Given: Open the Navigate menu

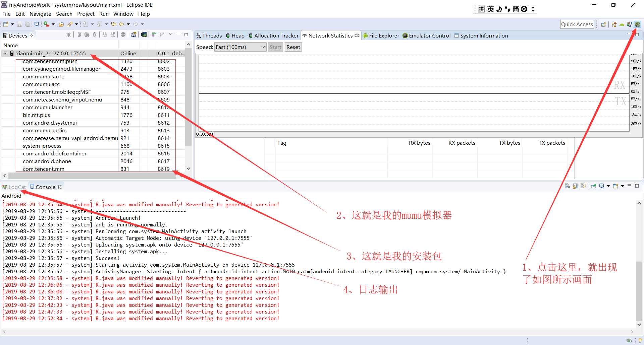Looking at the screenshot, I should 40,14.
